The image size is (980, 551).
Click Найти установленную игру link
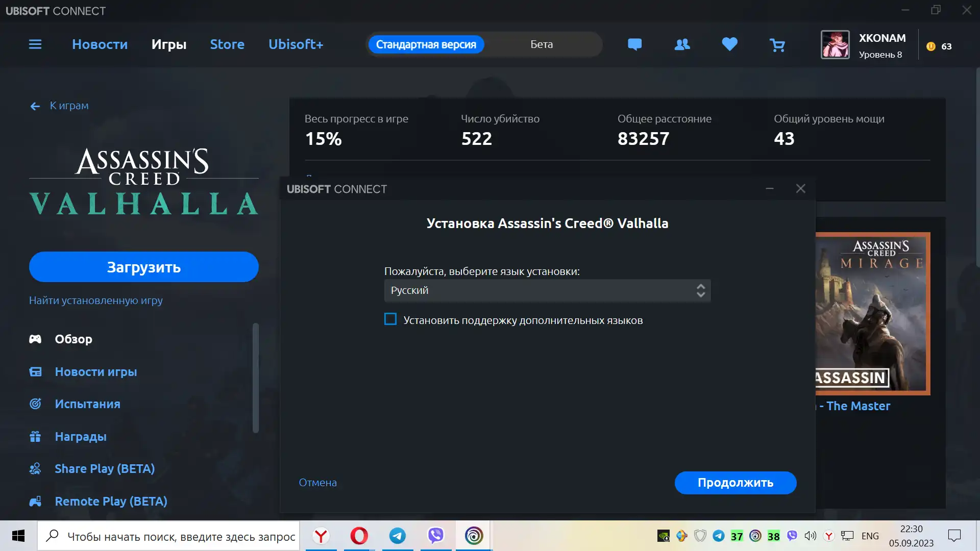pyautogui.click(x=96, y=300)
